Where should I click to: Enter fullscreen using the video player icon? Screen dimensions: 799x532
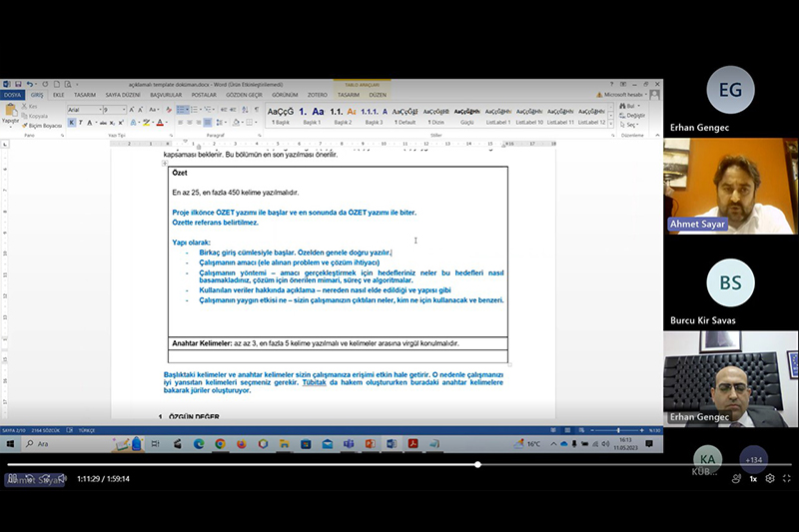coord(787,479)
